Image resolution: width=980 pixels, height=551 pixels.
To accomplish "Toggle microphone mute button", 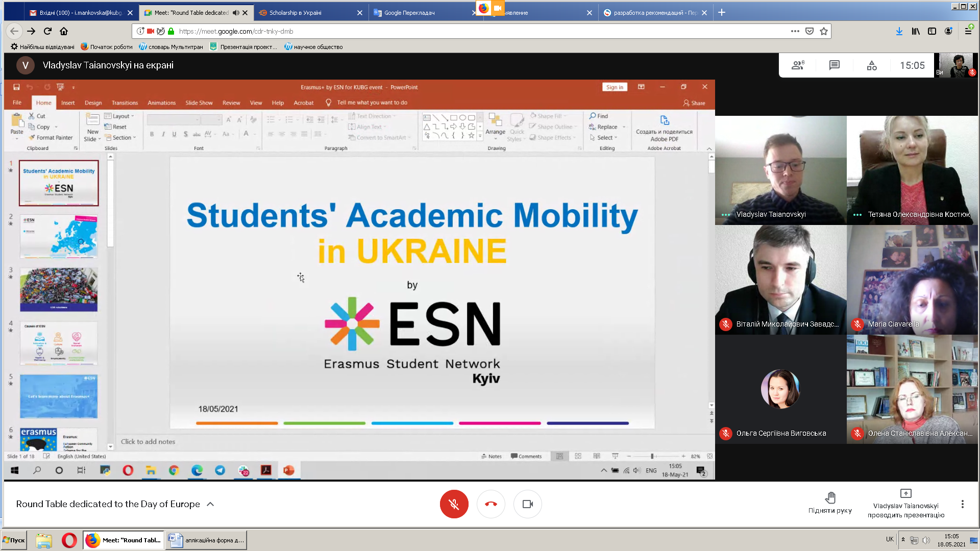I will (454, 504).
